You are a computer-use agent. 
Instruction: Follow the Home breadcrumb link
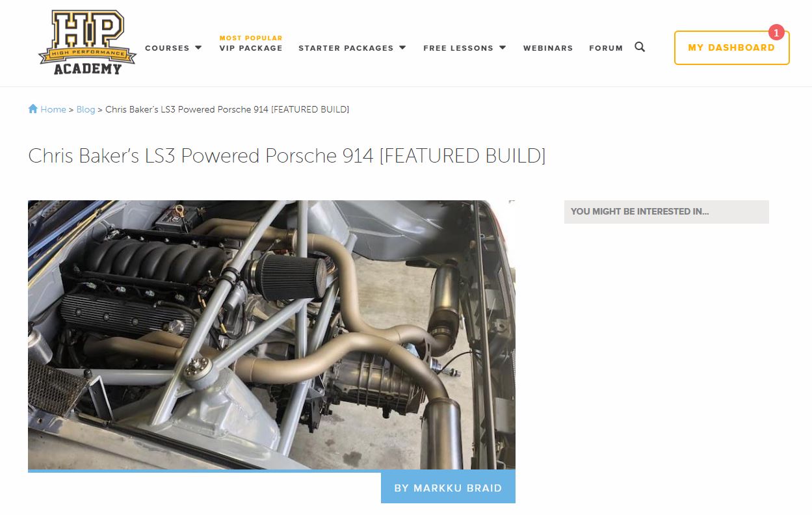53,109
